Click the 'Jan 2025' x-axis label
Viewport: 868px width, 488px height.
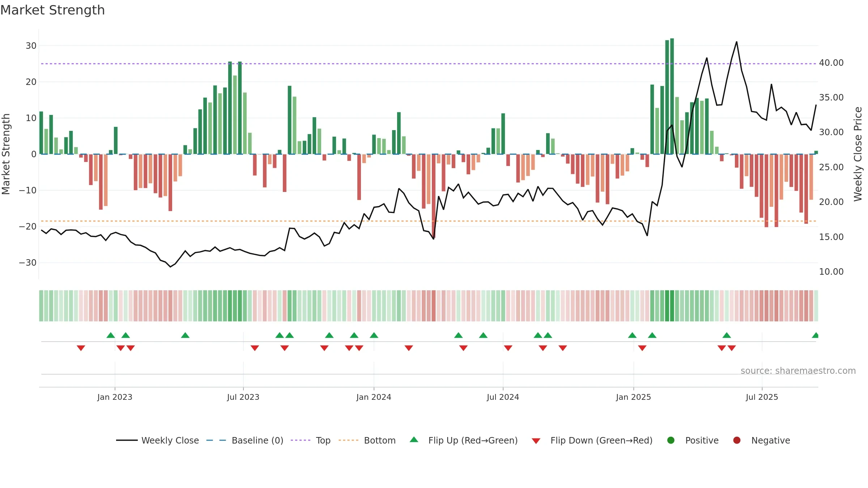pyautogui.click(x=633, y=397)
